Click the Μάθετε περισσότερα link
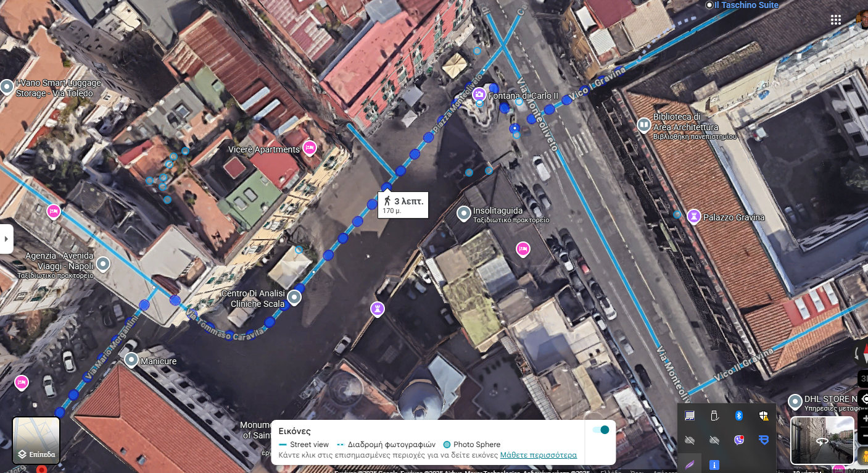The image size is (868, 473). click(x=538, y=455)
